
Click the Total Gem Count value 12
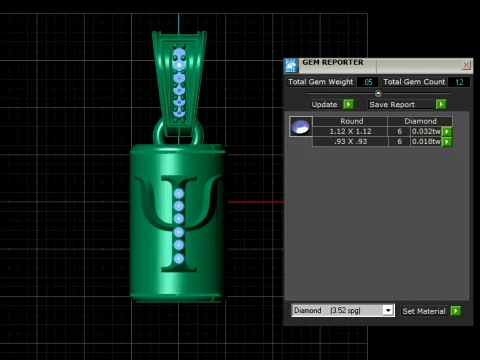tap(459, 82)
